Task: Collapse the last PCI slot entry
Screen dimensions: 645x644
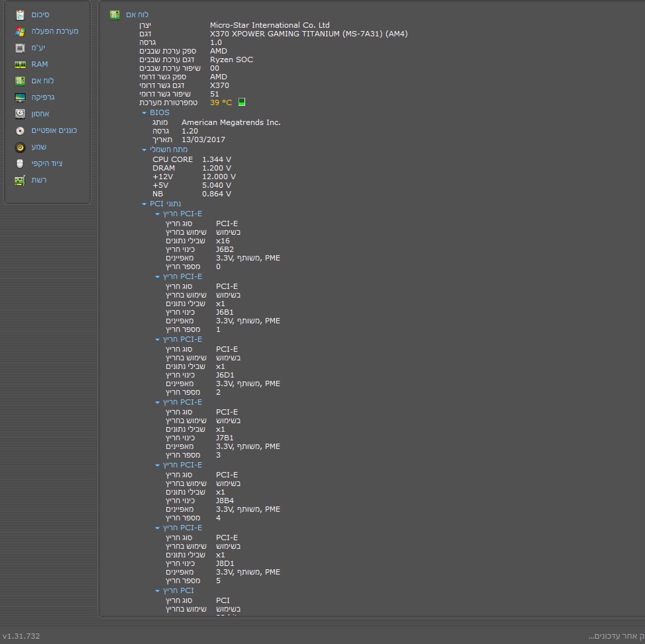Action: [157, 591]
